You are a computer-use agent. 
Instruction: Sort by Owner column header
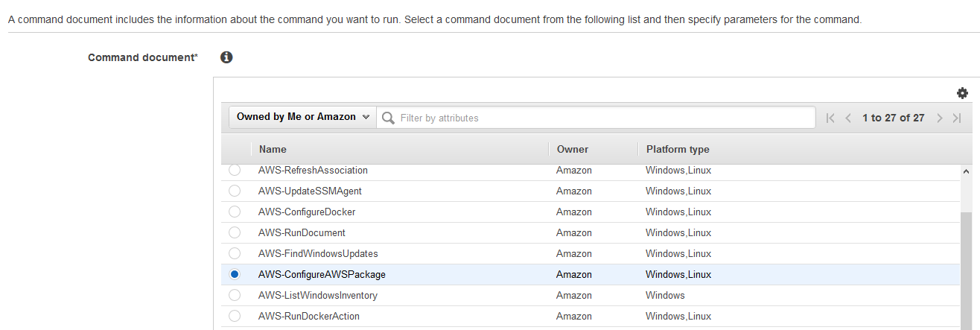click(573, 149)
